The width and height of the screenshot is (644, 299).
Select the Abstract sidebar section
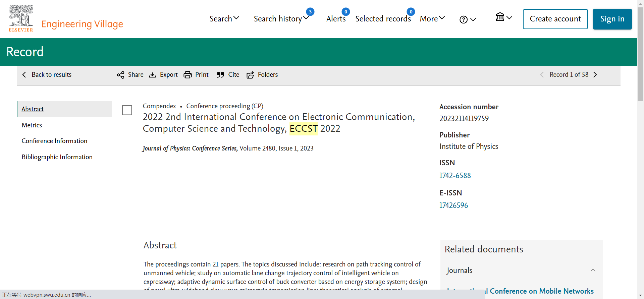[64, 109]
